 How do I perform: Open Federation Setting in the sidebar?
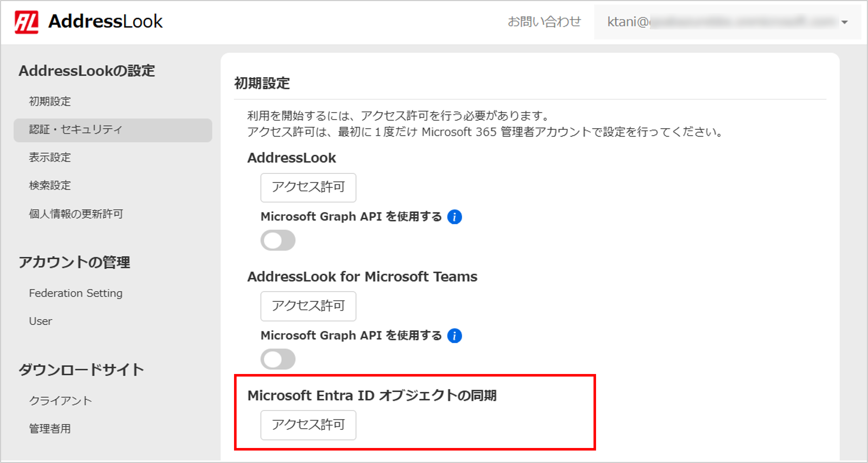pos(76,293)
